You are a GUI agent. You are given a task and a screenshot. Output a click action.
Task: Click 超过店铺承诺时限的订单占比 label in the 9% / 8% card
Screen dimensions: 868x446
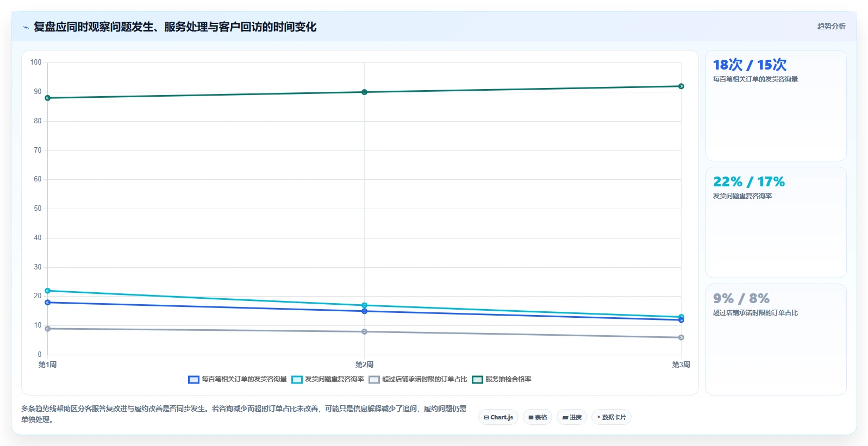[755, 313]
